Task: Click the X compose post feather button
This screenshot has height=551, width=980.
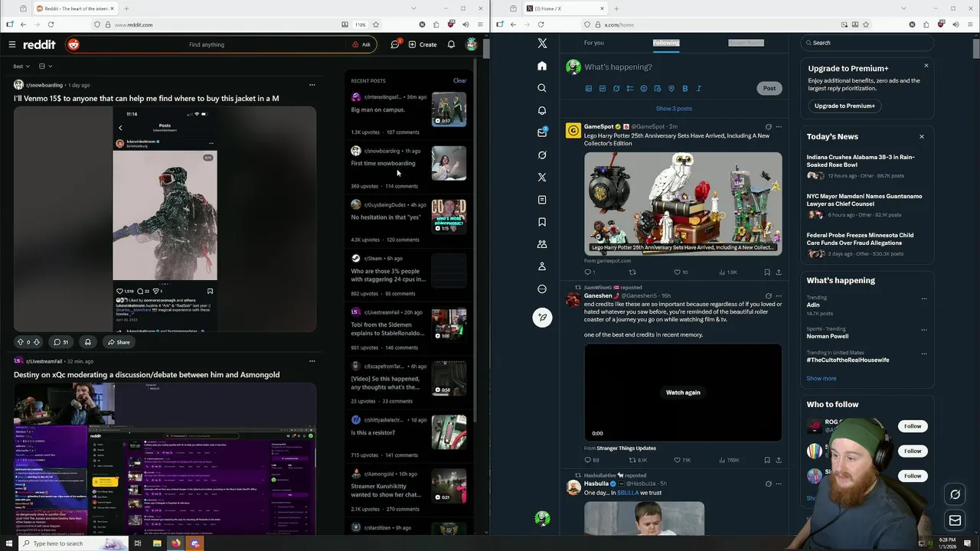Action: 542,317
